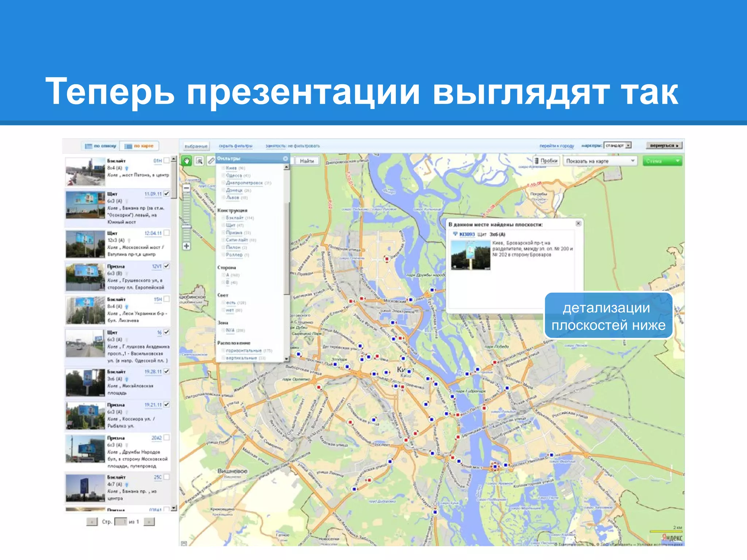Check the 12.04.11 Щит row checkbox

[166, 233]
